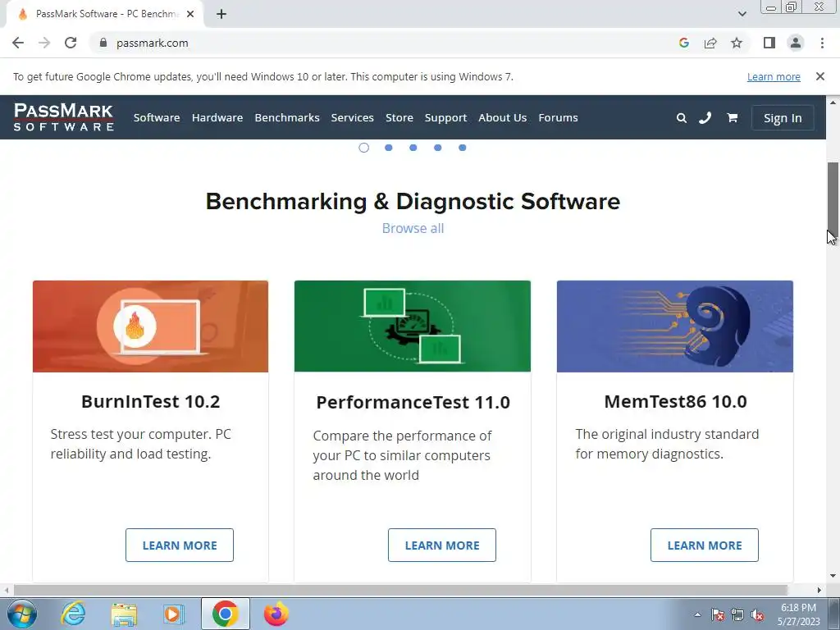This screenshot has height=630, width=840.
Task: Select the second carousel slide dot
Action: pyautogui.click(x=388, y=148)
